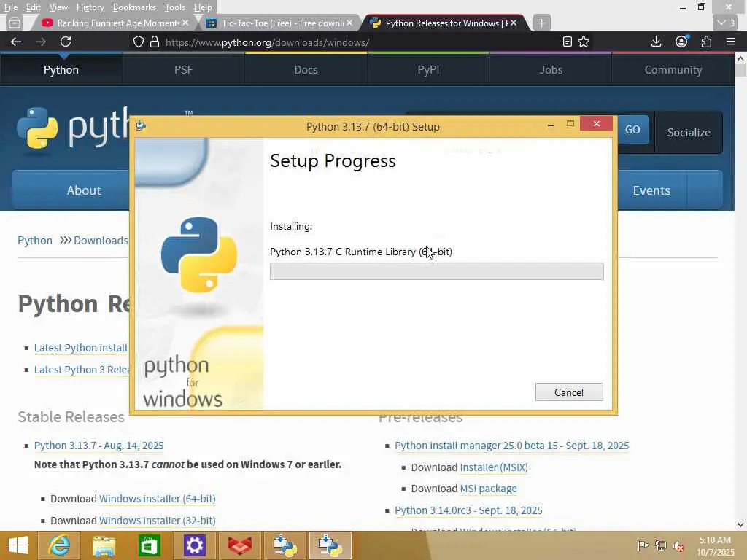Viewport: 747px width, 560px height.
Task: Download Windows installer (64-bit) link
Action: pos(158,499)
